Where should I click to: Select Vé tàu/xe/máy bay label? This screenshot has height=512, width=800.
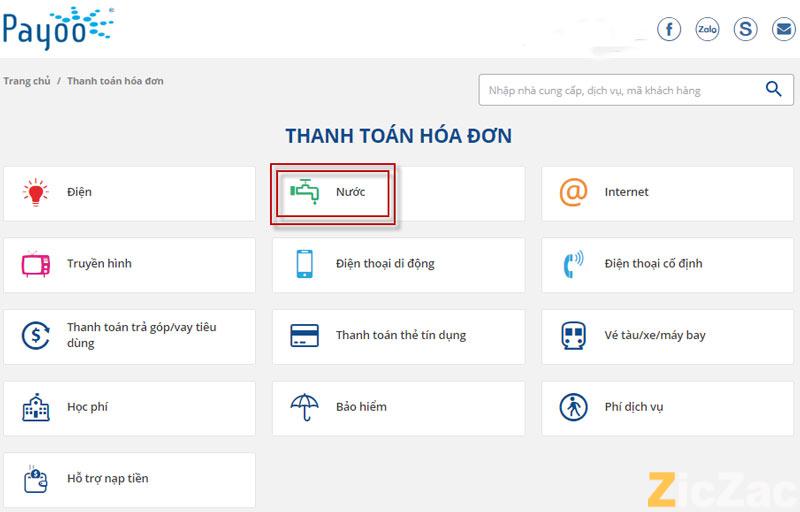655,335
